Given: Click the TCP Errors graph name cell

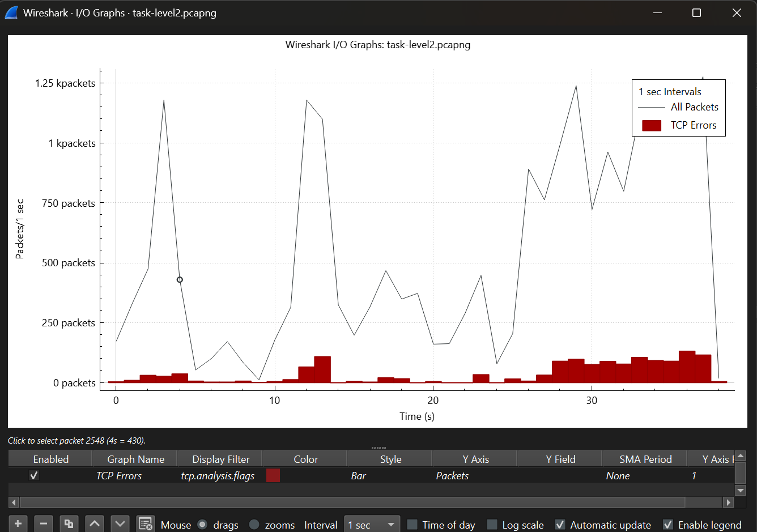Looking at the screenshot, I should tap(135, 475).
